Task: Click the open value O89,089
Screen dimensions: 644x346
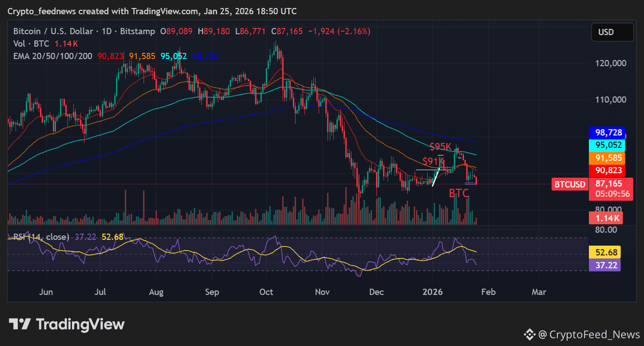Action: click(176, 32)
